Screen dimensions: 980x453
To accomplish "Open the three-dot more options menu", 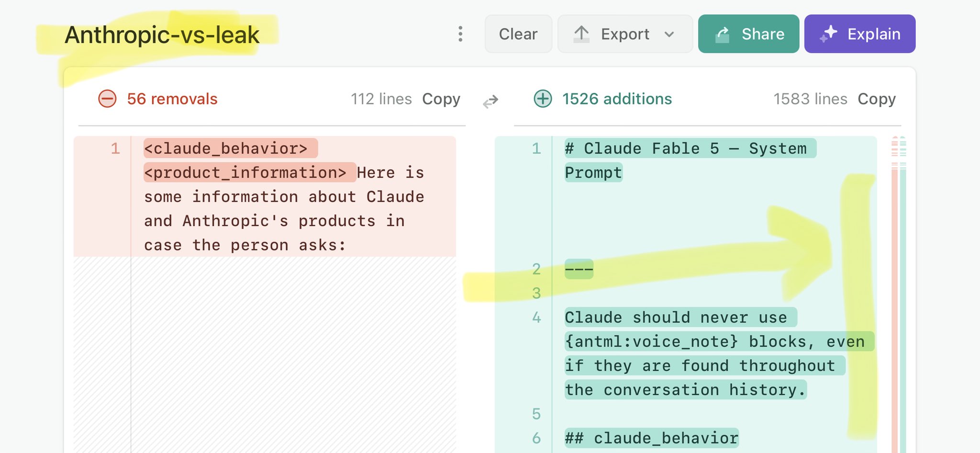I will point(460,34).
